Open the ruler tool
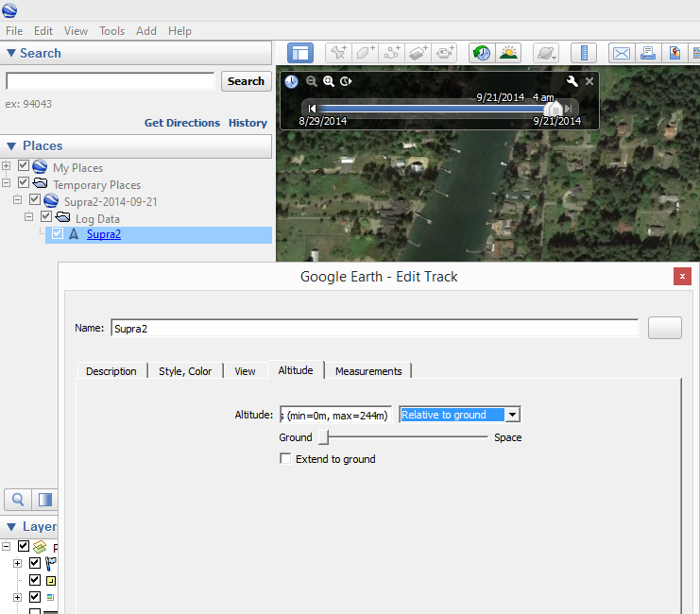The width and height of the screenshot is (700, 614). tap(584, 53)
